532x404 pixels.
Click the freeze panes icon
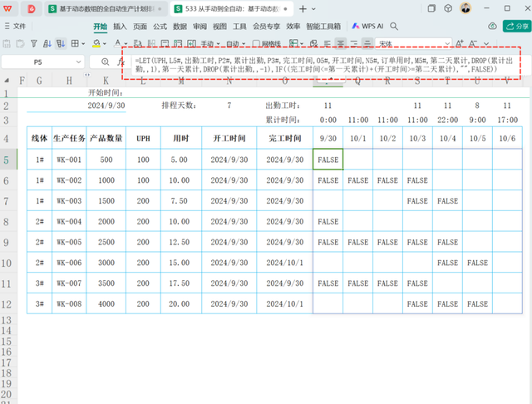(165, 43)
